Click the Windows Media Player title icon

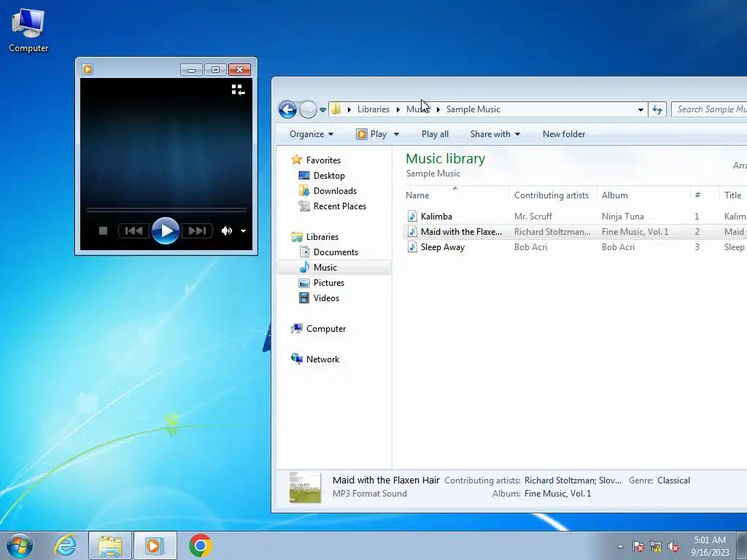[88, 69]
